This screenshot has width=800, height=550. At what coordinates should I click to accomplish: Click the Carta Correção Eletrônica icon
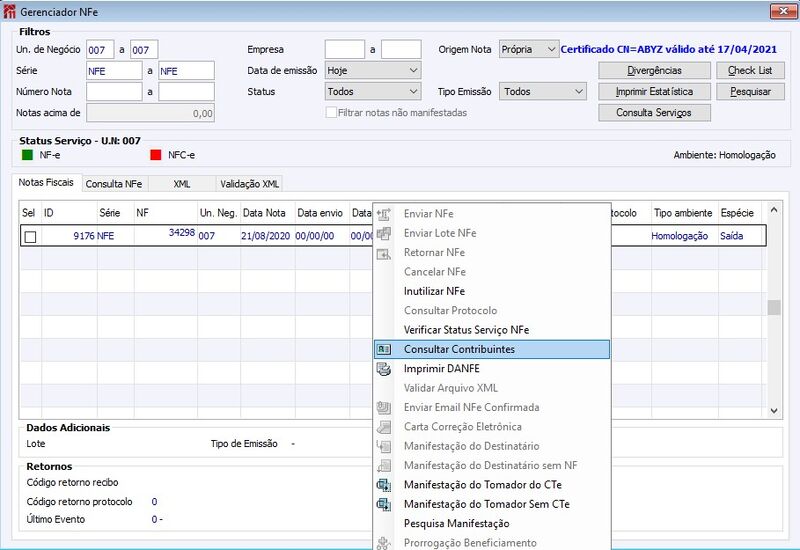point(384,427)
